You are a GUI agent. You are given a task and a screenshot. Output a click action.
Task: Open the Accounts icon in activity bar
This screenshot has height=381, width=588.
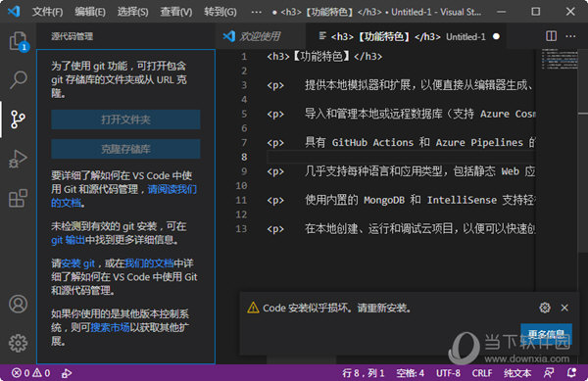coord(18,304)
